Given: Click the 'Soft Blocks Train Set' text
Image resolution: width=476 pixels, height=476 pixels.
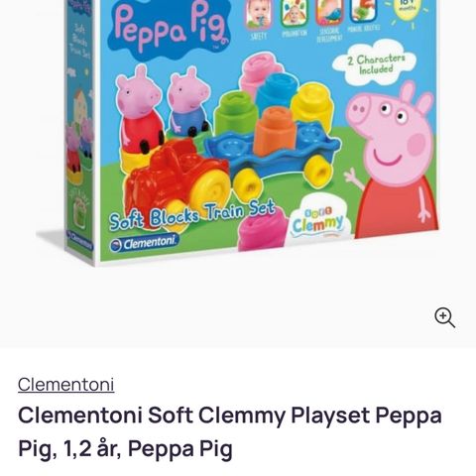Looking at the screenshot, I should [192, 214].
